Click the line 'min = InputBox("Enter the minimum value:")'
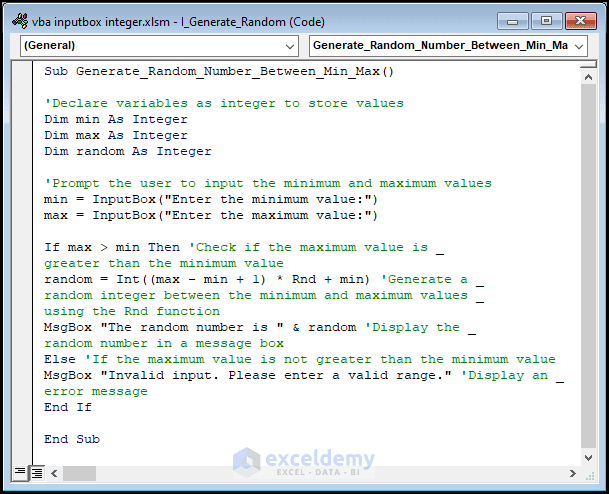 click(211, 199)
